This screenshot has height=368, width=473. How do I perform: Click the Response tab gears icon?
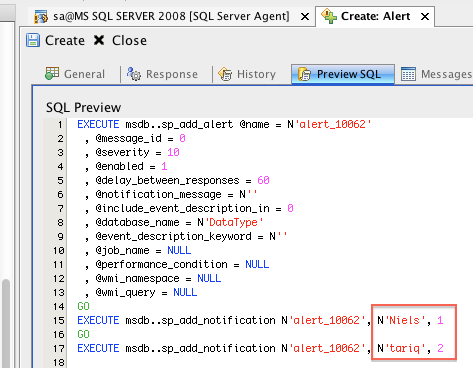pyautogui.click(x=134, y=74)
